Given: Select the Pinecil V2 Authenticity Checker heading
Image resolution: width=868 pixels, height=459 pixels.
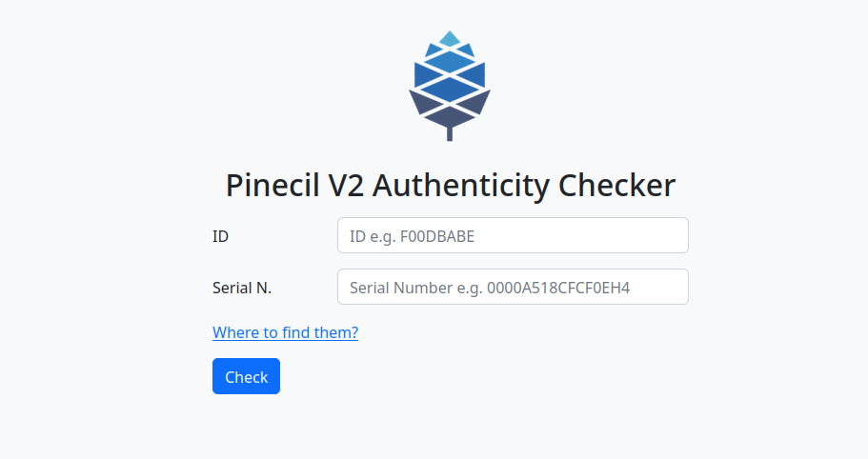Looking at the screenshot, I should click(450, 185).
